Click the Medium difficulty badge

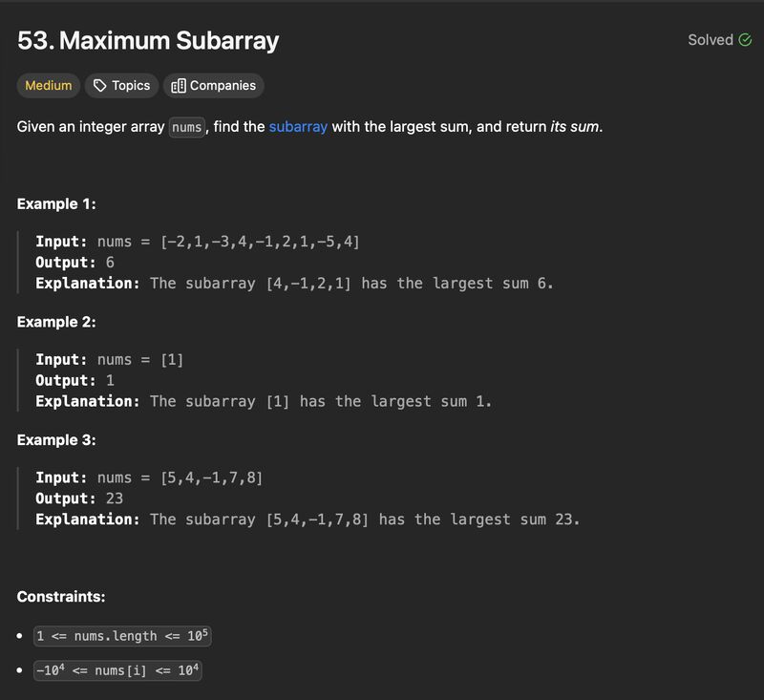coord(49,86)
